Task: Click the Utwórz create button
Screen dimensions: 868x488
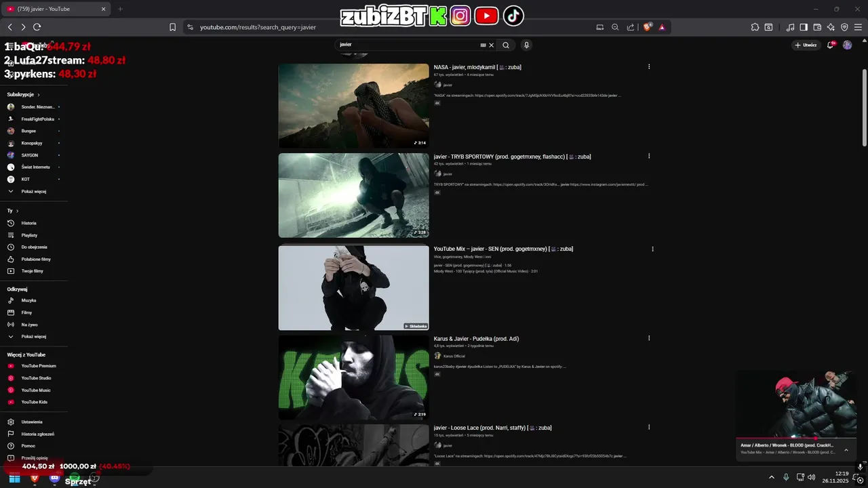Action: (806, 45)
